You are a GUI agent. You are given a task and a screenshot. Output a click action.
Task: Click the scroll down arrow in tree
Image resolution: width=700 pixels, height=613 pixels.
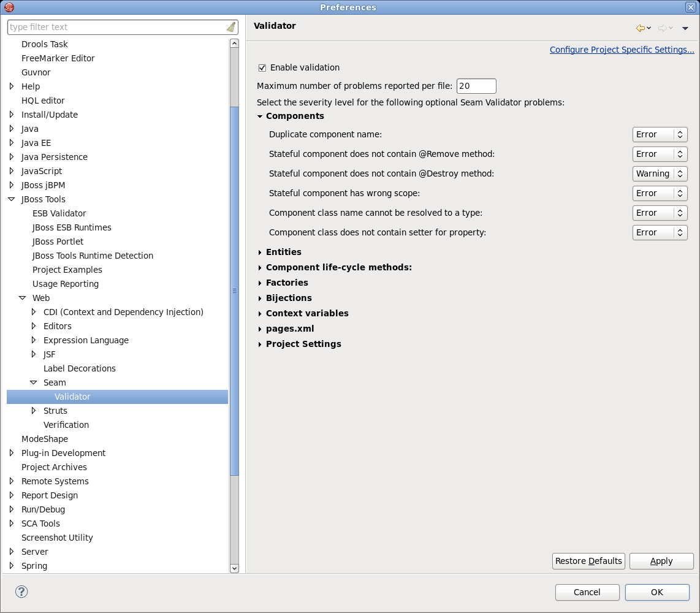(x=234, y=568)
